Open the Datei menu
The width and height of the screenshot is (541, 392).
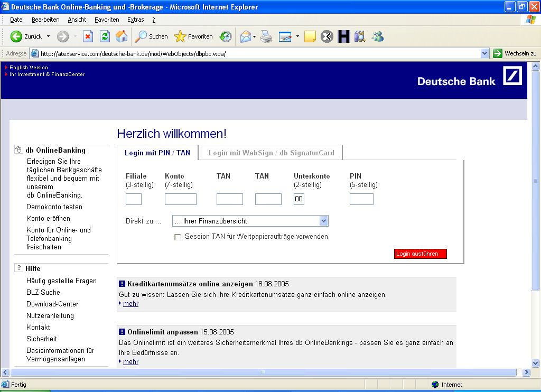click(x=16, y=20)
